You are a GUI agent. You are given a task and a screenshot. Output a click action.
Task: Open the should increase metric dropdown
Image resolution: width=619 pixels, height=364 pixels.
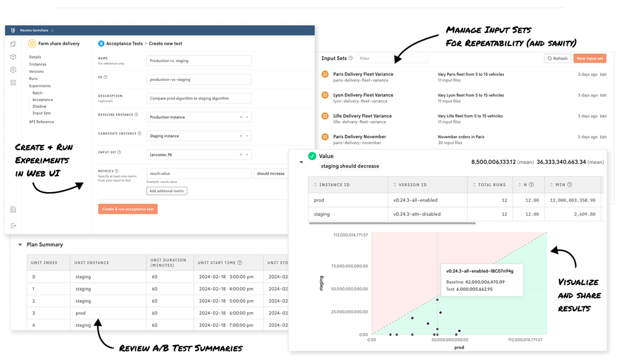pyautogui.click(x=271, y=173)
